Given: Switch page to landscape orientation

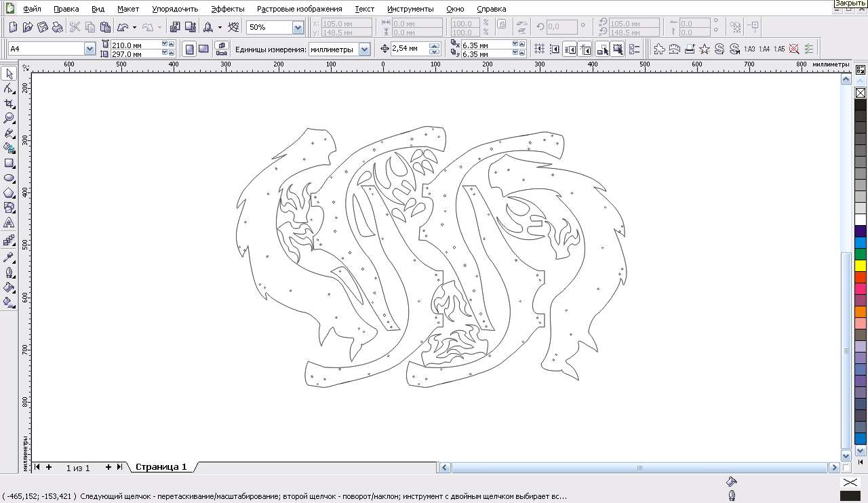Looking at the screenshot, I should pyautogui.click(x=203, y=49).
